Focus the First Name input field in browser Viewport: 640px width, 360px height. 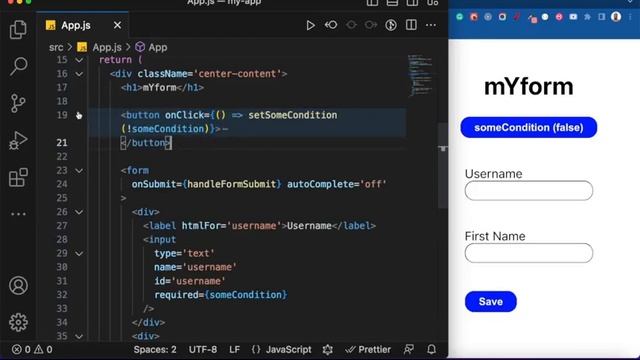click(x=529, y=253)
